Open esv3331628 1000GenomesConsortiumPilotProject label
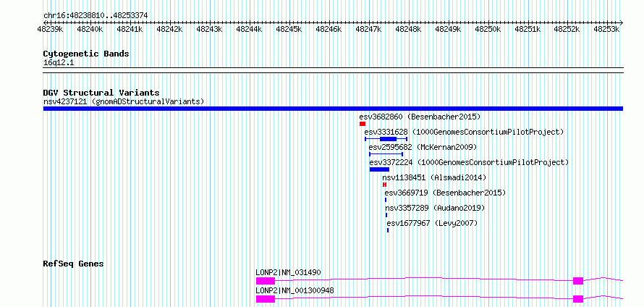Screen dimensions: 644x307 pyautogui.click(x=464, y=132)
